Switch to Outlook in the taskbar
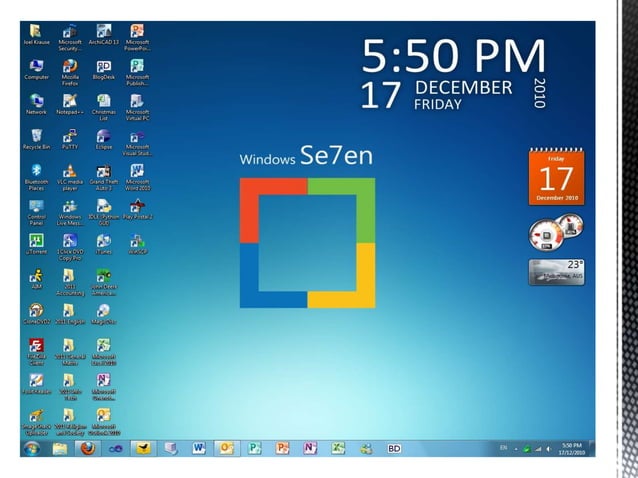Image resolution: width=638 pixels, height=478 pixels. (227, 448)
